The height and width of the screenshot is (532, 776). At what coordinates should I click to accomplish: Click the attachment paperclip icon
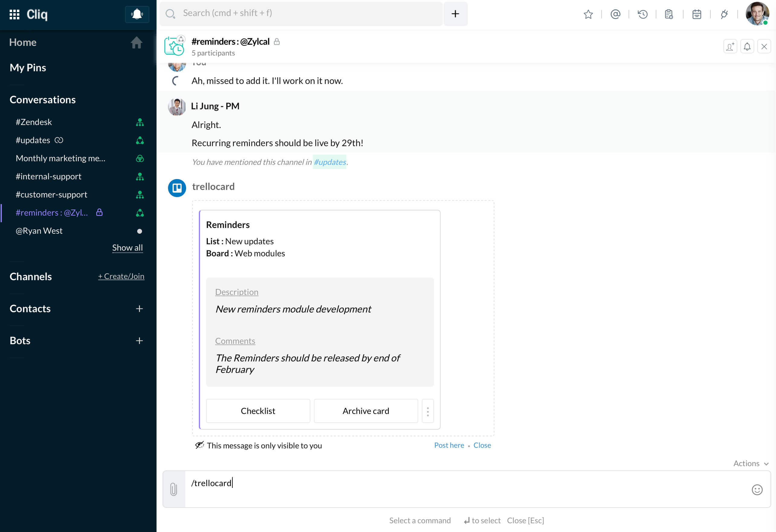[174, 489]
